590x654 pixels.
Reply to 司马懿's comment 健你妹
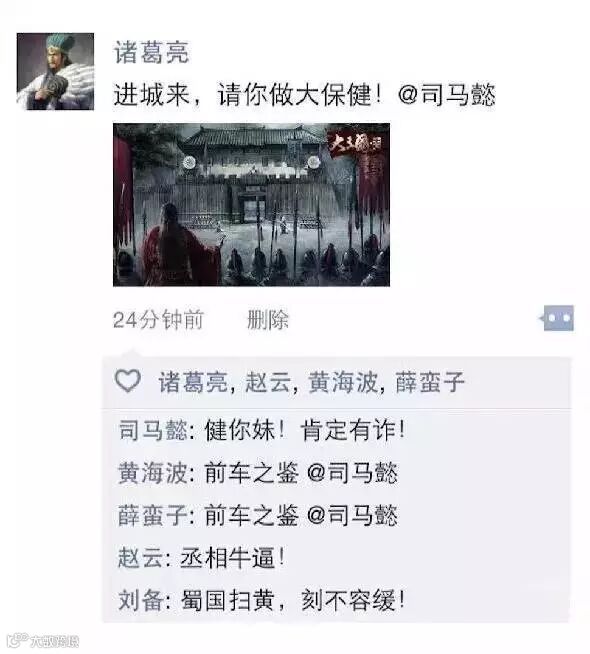tap(261, 430)
